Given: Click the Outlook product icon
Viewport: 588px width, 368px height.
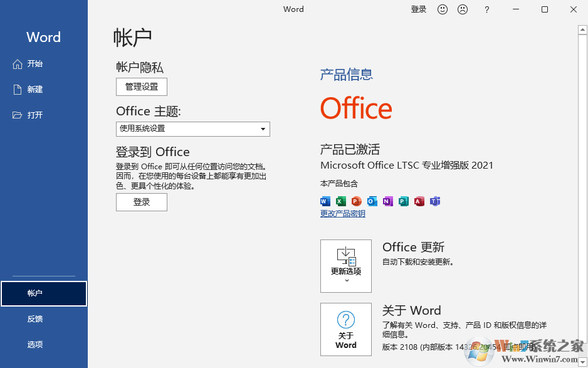Looking at the screenshot, I should click(372, 201).
